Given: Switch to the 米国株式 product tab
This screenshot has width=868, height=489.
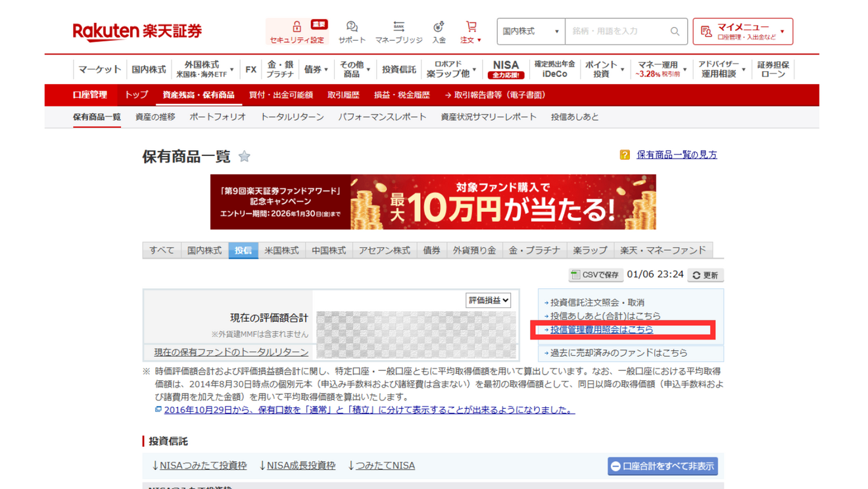Looking at the screenshot, I should coord(281,251).
